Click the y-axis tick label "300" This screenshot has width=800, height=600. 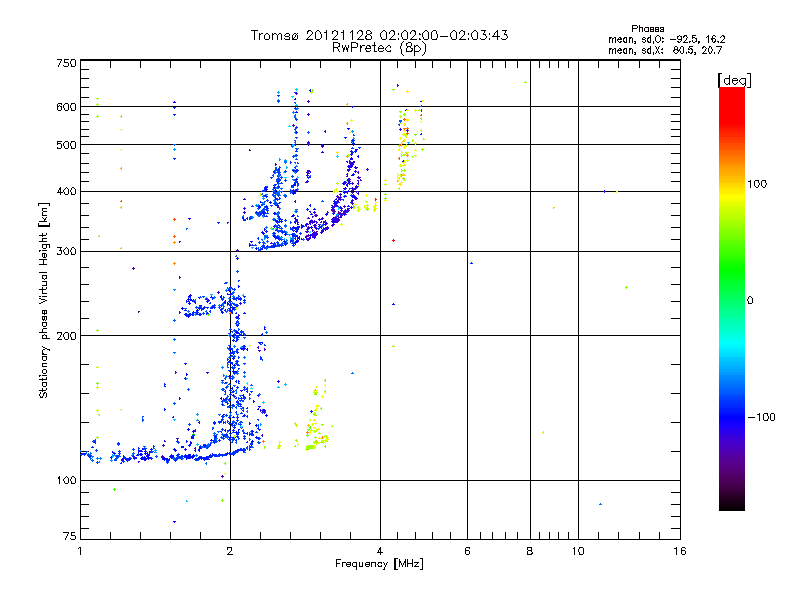click(x=66, y=252)
